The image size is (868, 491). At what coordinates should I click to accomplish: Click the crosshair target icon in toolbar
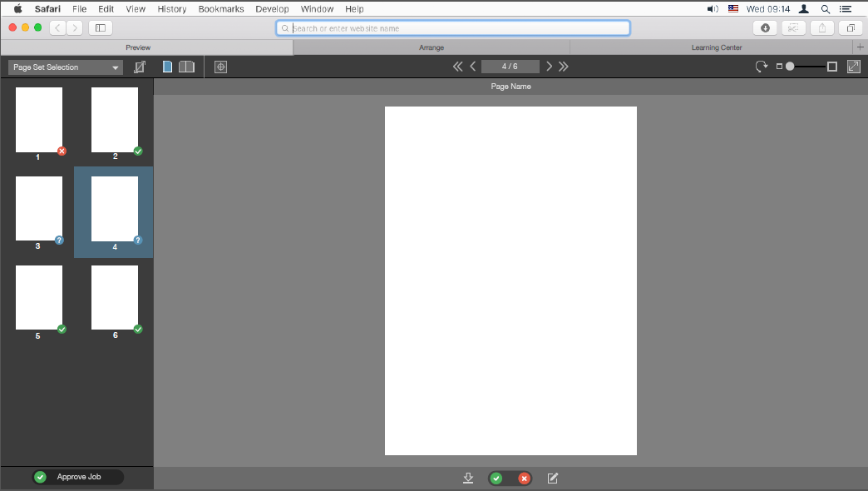[220, 67]
